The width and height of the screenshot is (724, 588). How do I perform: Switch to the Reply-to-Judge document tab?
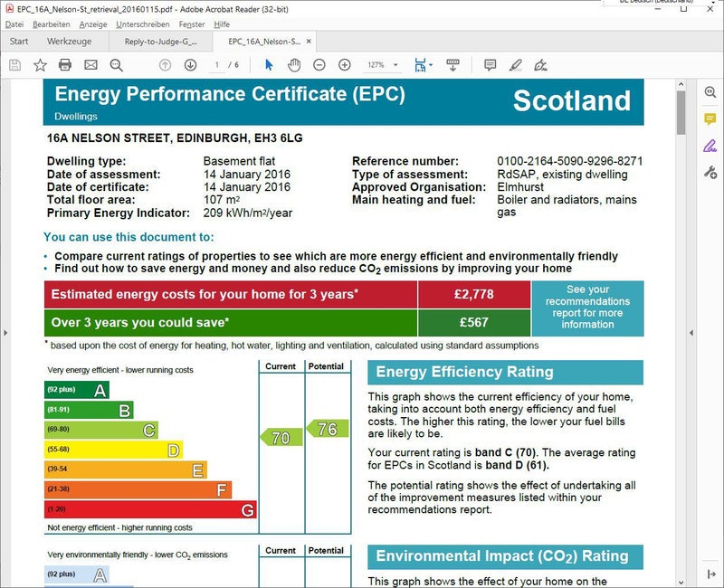[159, 42]
